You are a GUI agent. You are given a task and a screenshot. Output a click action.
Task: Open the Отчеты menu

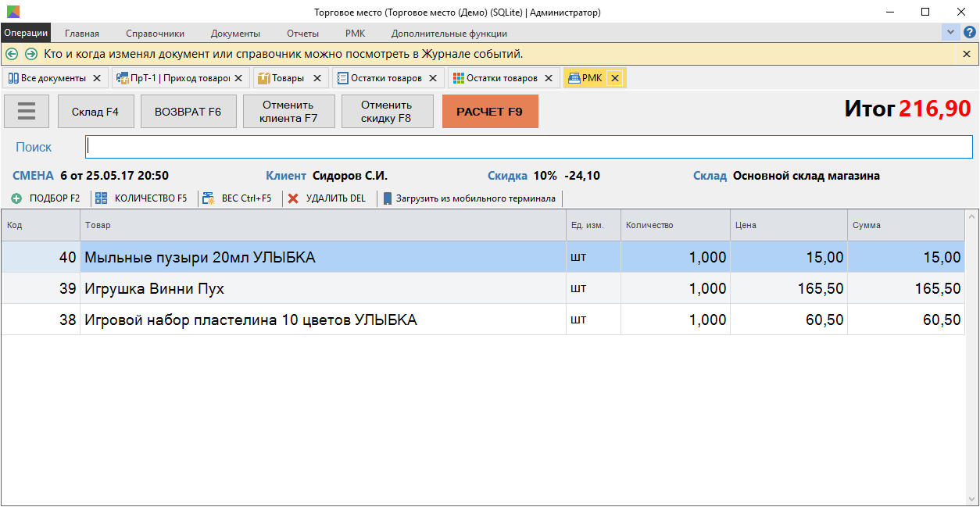[302, 34]
